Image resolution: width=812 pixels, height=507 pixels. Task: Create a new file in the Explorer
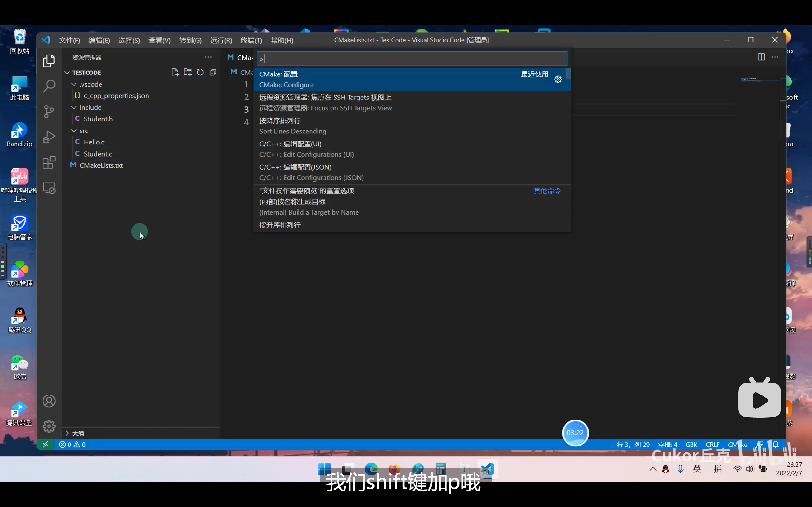[x=175, y=72]
